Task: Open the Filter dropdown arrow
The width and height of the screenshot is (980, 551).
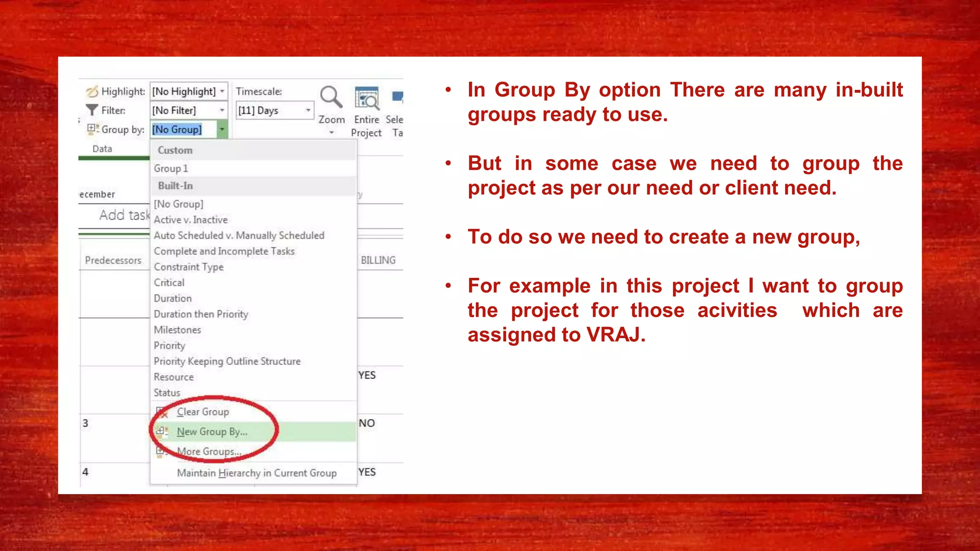Action: [x=222, y=110]
